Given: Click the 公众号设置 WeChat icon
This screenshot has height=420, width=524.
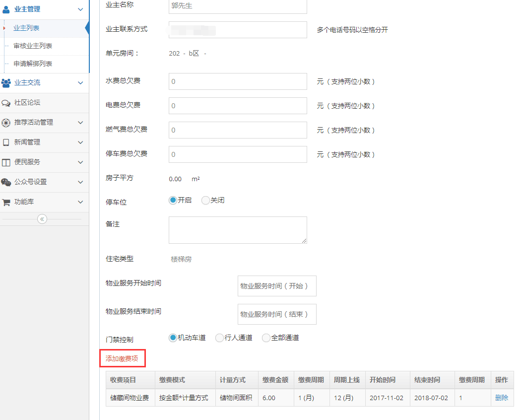Looking at the screenshot, I should [5, 182].
